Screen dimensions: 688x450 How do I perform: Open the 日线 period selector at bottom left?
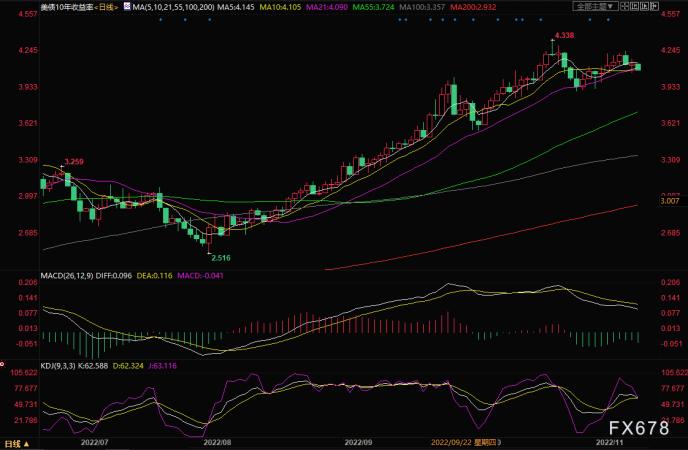[17, 444]
